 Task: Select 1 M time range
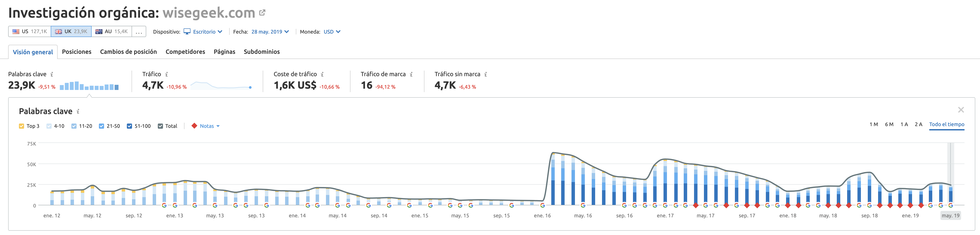pos(874,125)
